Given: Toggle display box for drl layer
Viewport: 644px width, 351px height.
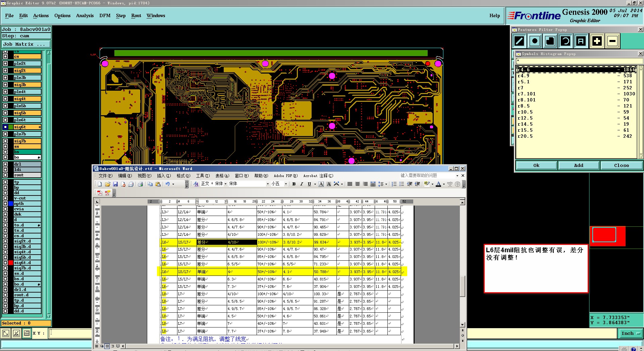Looking at the screenshot, I should (x=5, y=164).
